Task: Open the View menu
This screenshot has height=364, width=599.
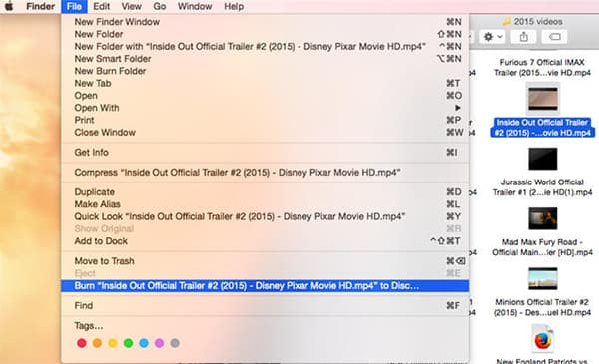Action: tap(132, 7)
